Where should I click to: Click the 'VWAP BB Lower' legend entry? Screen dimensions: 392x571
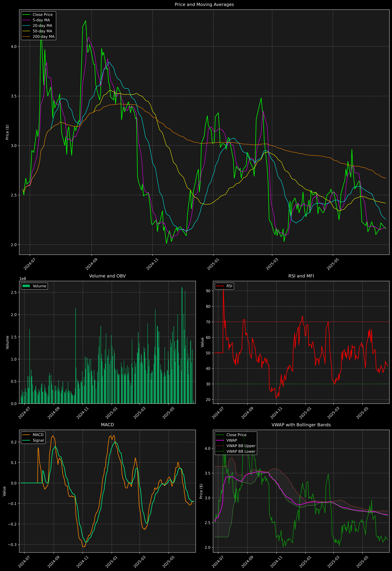[241, 451]
